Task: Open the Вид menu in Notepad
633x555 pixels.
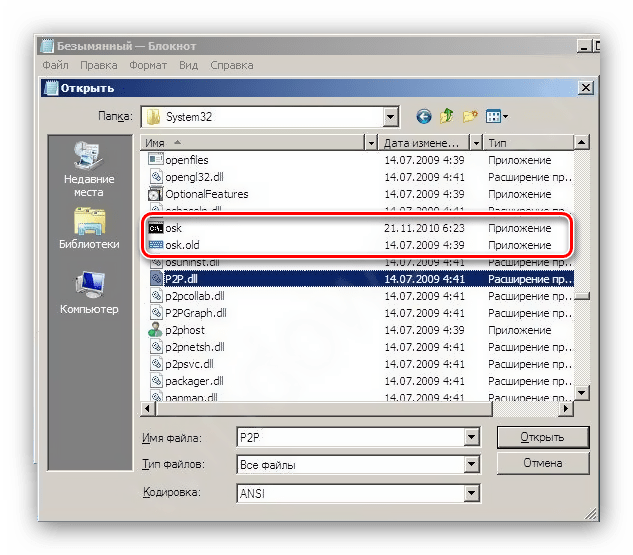Action: pyautogui.click(x=189, y=65)
